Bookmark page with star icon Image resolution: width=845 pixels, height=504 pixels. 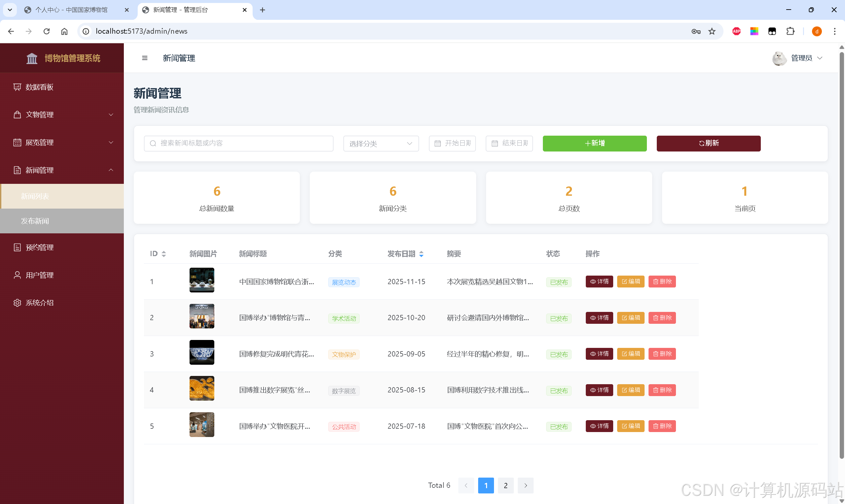coord(712,31)
